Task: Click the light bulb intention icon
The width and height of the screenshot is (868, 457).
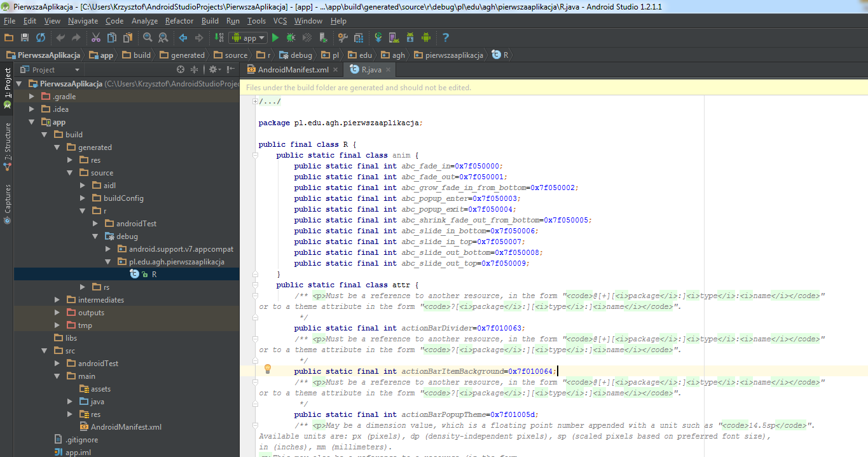Action: point(268,369)
